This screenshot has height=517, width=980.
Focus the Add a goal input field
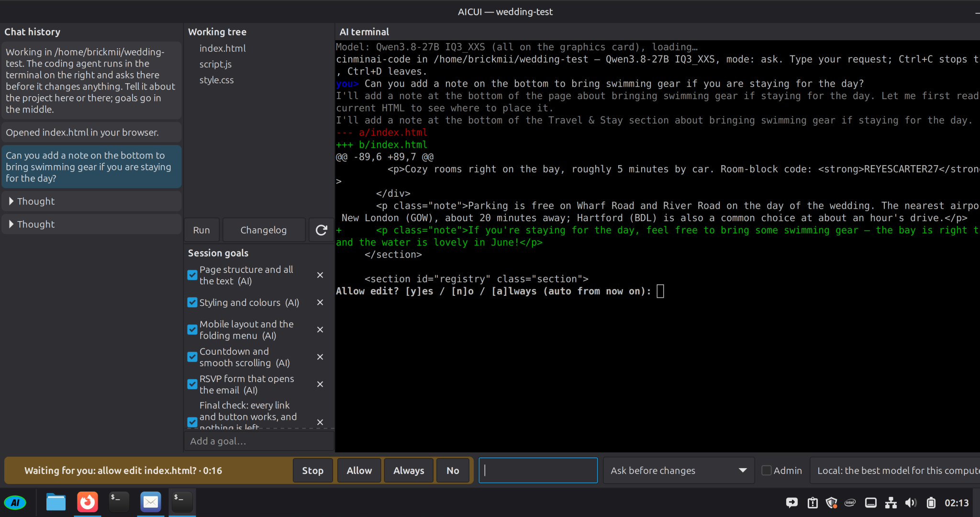[259, 441]
